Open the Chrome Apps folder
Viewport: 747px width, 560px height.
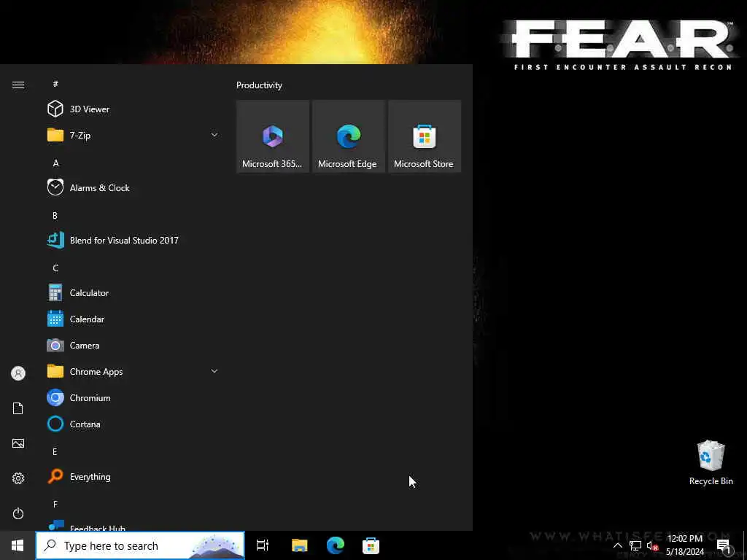click(133, 371)
